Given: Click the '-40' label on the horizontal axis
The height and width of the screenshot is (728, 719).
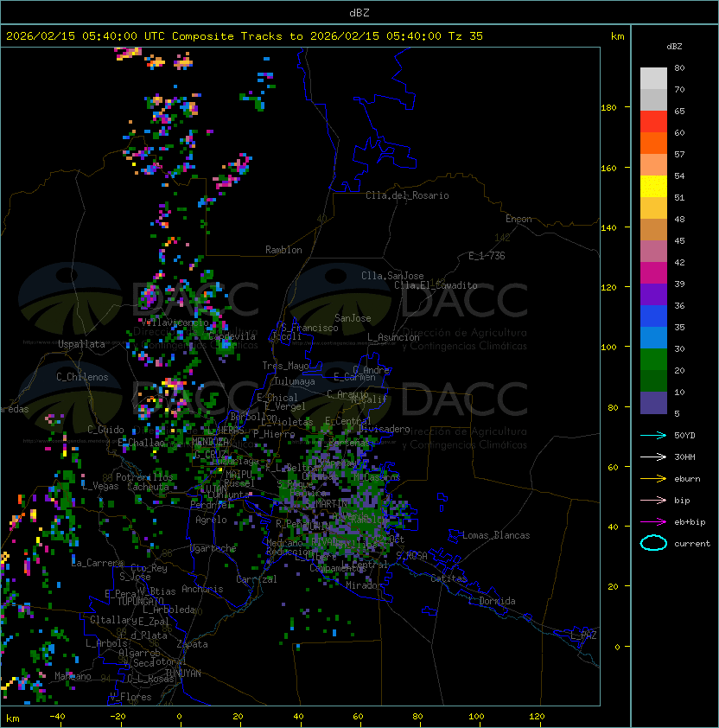Looking at the screenshot, I should (57, 717).
